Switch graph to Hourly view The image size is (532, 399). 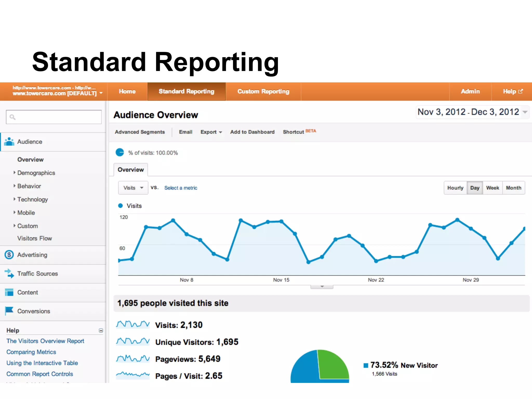click(x=455, y=188)
